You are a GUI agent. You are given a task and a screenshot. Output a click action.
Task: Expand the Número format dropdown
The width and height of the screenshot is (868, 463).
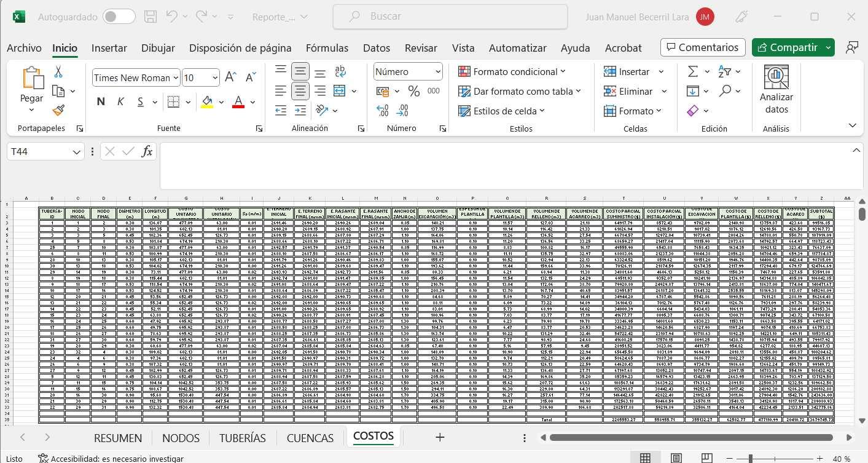click(438, 72)
